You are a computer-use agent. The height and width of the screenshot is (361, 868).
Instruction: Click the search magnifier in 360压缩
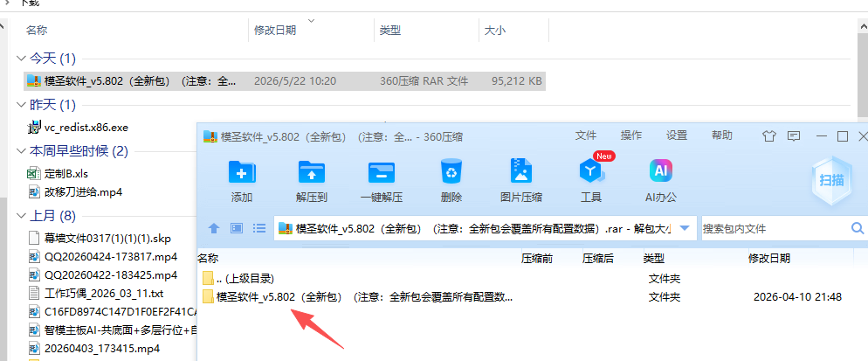tap(858, 228)
